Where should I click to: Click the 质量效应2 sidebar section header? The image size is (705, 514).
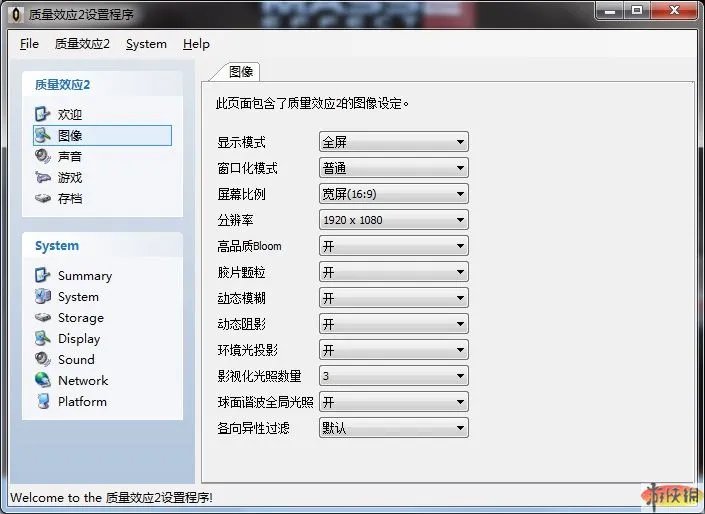point(62,85)
